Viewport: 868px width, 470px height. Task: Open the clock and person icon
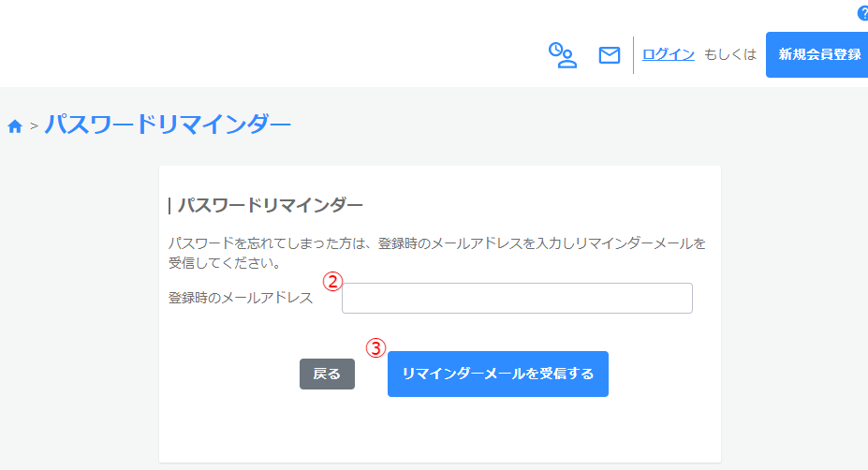click(562, 55)
